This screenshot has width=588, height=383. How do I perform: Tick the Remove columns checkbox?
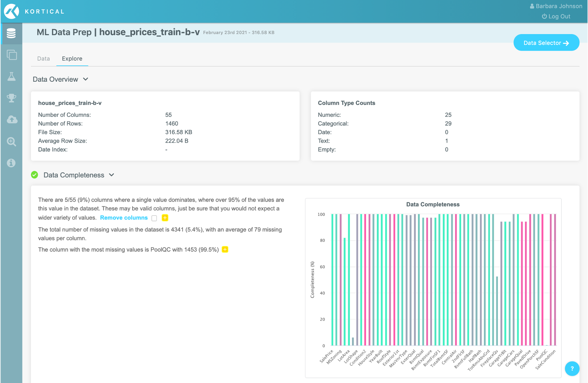pos(154,218)
